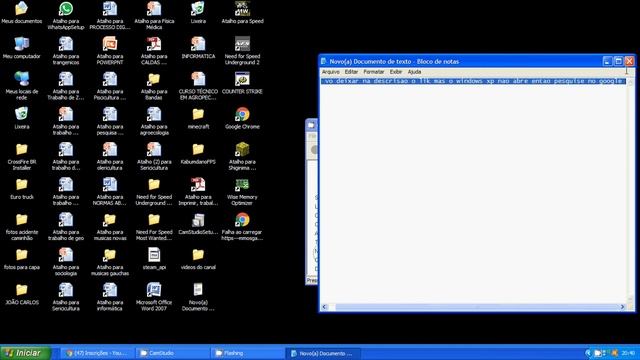Switch to the CamStudio taskbar button
This screenshot has width=640, height=360.
[173, 353]
